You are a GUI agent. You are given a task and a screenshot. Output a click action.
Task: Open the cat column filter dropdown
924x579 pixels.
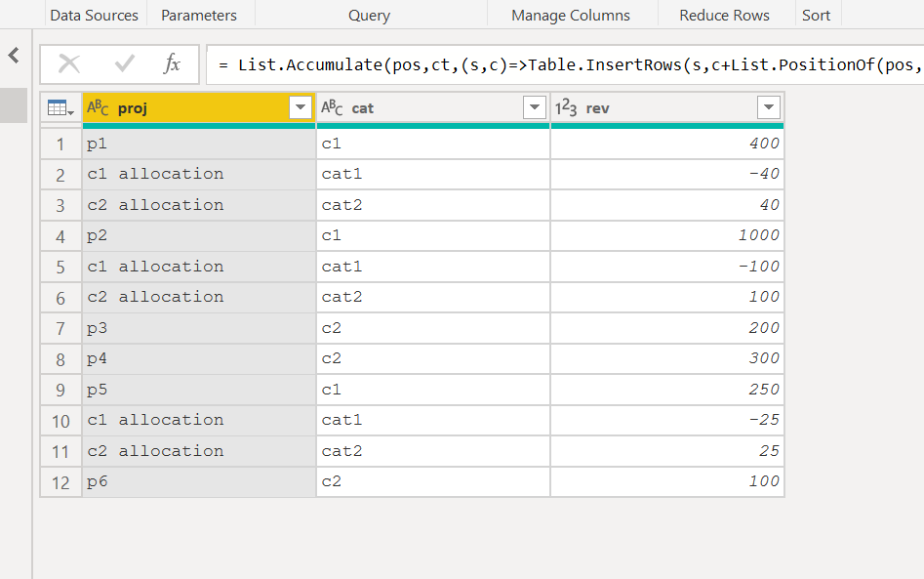[535, 107]
